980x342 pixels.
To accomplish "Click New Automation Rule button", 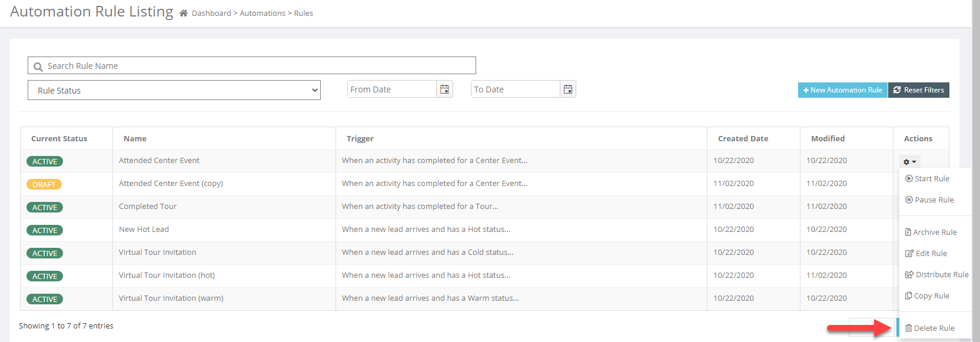I will (x=842, y=90).
